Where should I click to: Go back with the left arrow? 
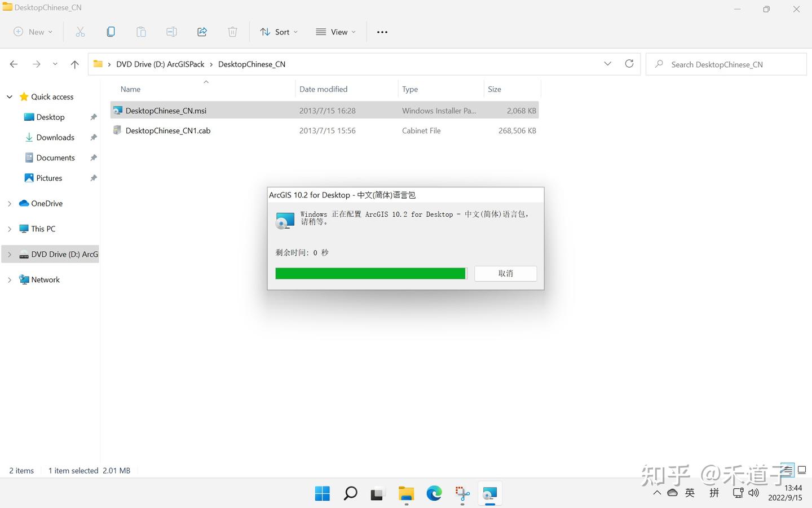tap(14, 64)
